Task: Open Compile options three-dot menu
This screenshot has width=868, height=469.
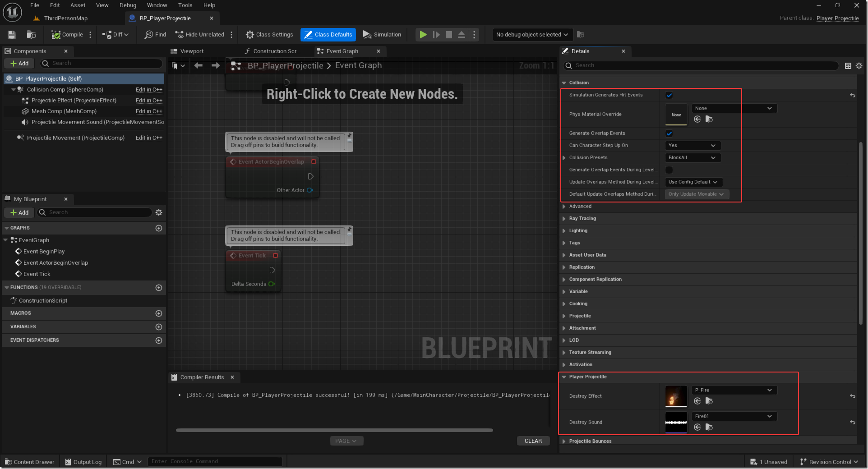Action: pos(90,35)
